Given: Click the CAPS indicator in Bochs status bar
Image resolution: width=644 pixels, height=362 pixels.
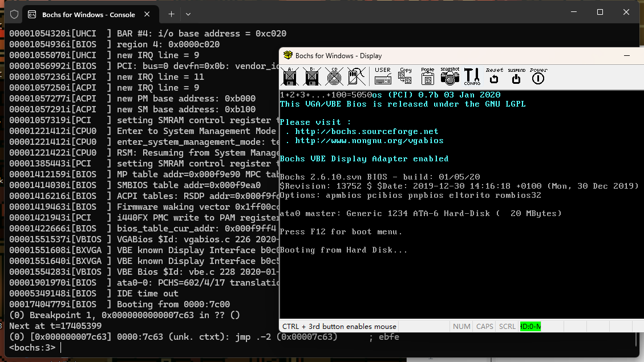Looking at the screenshot, I should pos(484,327).
